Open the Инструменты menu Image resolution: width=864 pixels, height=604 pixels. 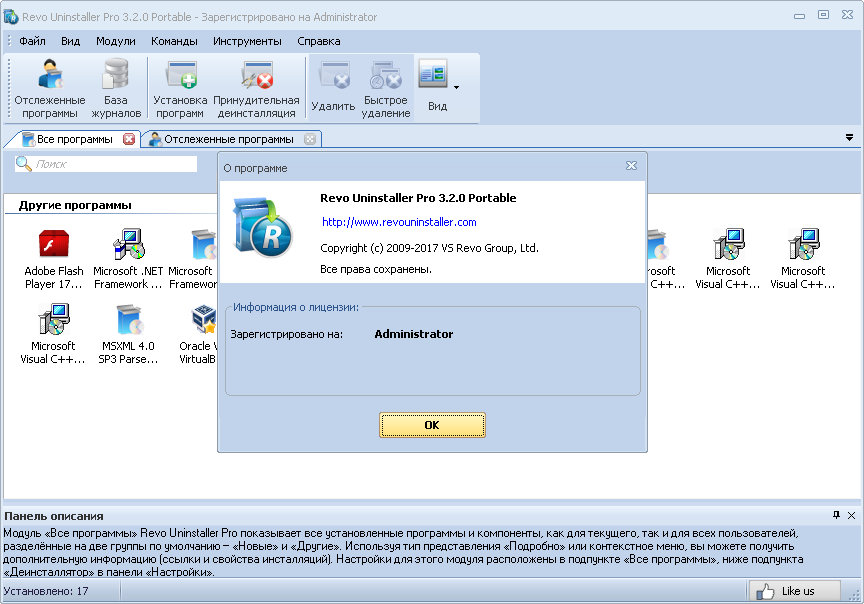pyautogui.click(x=247, y=41)
